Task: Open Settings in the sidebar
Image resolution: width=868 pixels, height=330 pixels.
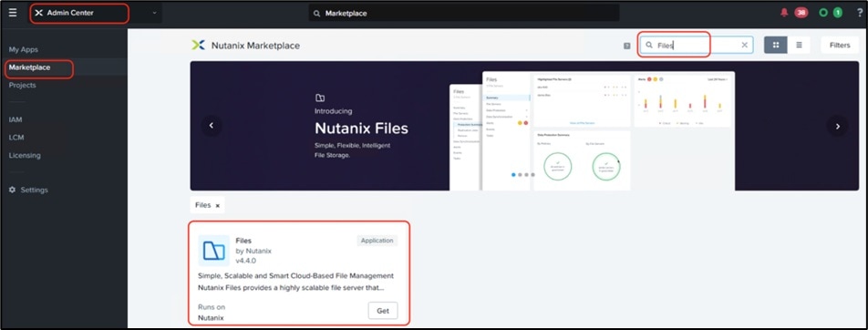Action: [x=35, y=190]
